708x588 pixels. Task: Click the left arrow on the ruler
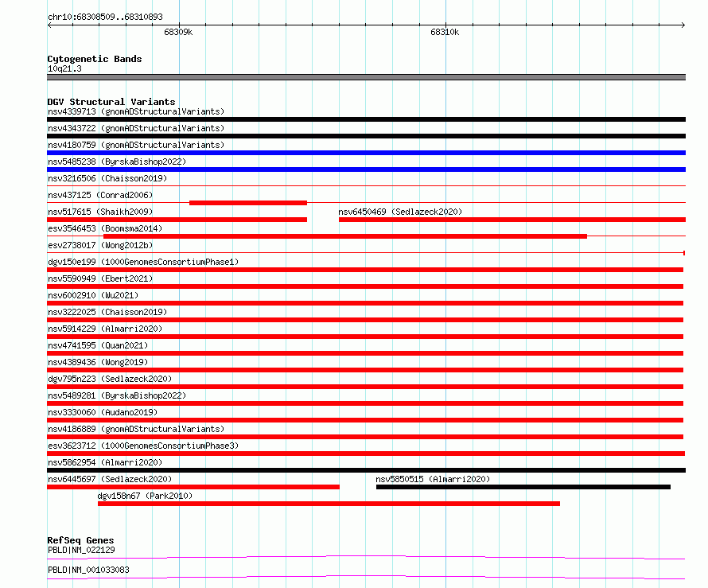(x=49, y=25)
